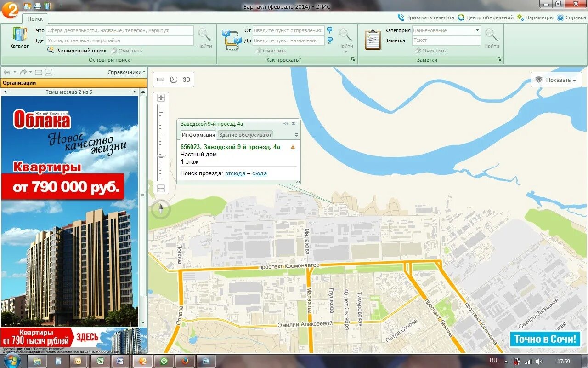The image size is (588, 368).
Task: Select the Поиск ribbon tab
Action: tap(35, 19)
